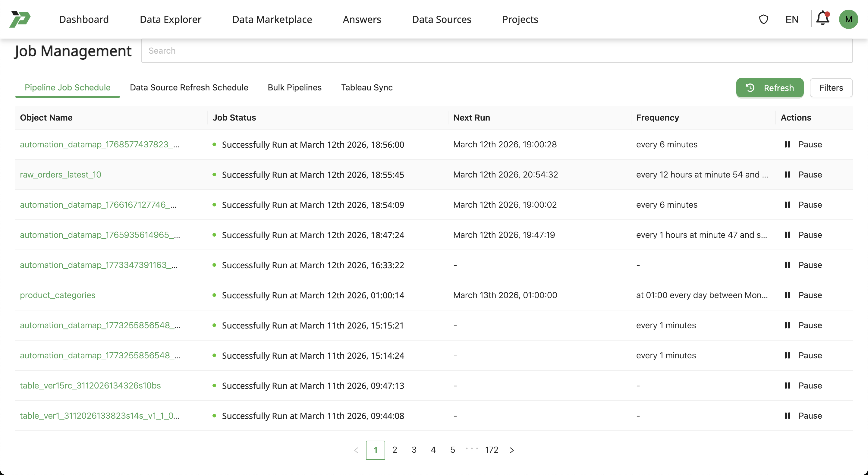The height and width of the screenshot is (475, 868).
Task: Click the pause icon for automation_datamap_1768577437823 job
Action: click(x=788, y=145)
